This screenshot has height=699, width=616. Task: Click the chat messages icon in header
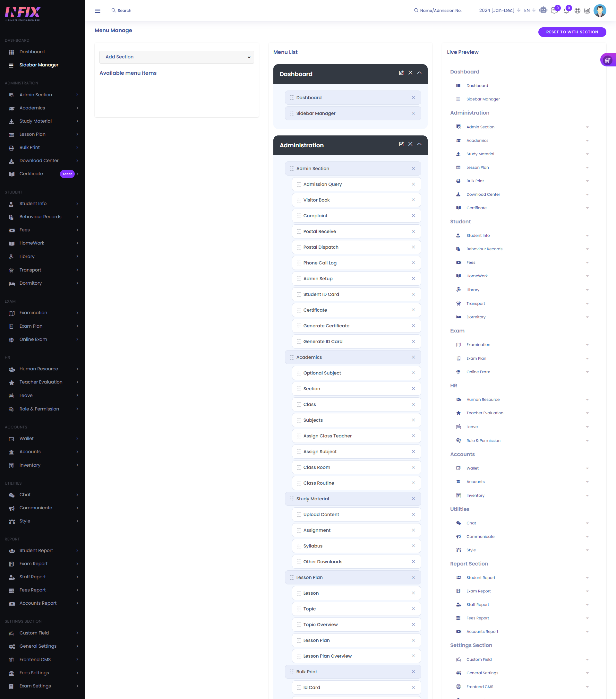pos(554,11)
